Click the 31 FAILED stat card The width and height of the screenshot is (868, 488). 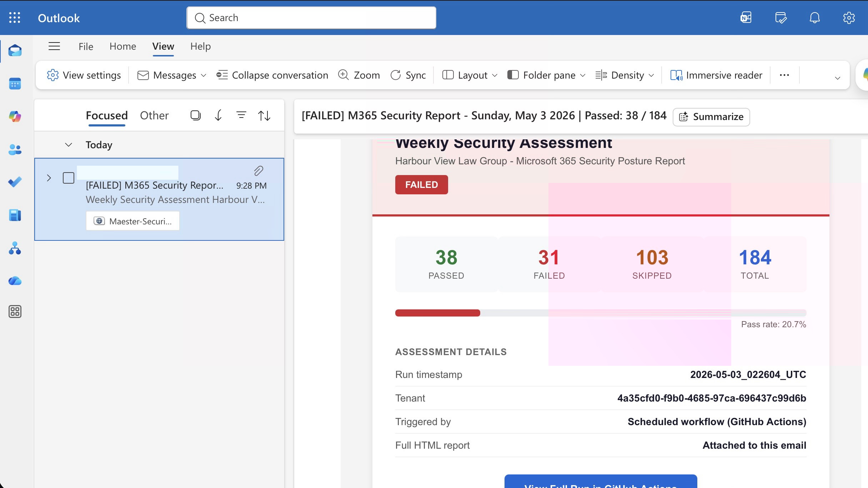549,264
